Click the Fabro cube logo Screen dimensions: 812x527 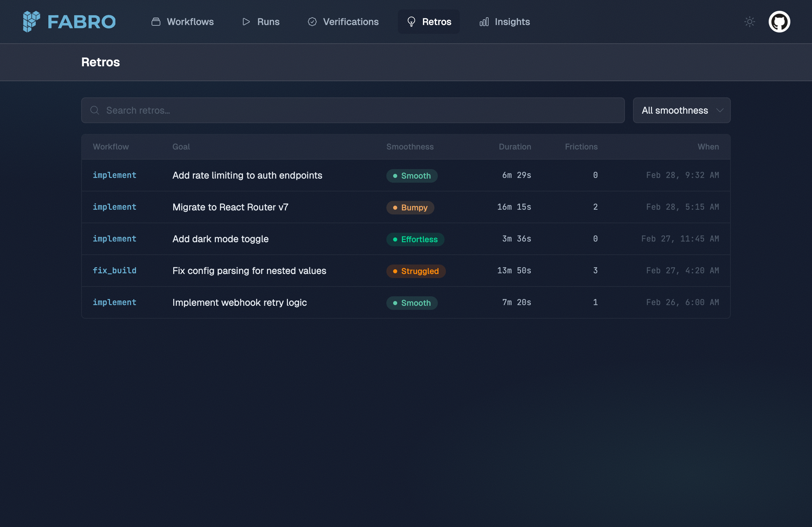[x=31, y=21]
